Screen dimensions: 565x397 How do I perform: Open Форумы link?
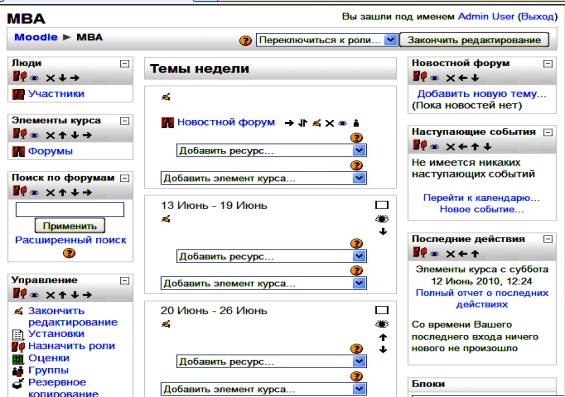(50, 151)
